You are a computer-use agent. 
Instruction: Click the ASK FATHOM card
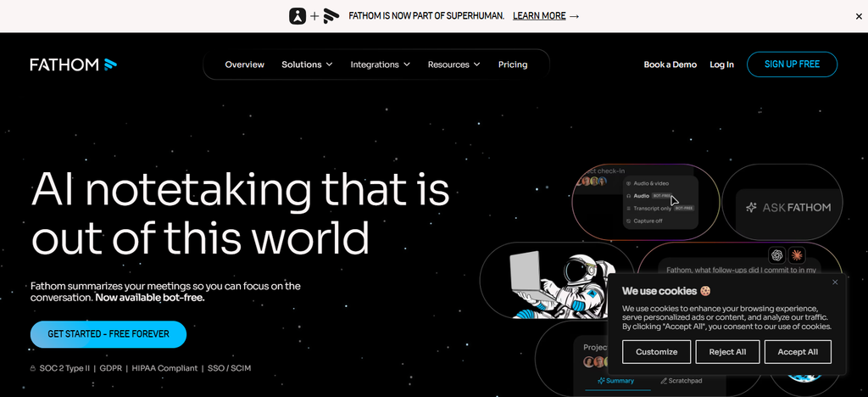pos(782,202)
